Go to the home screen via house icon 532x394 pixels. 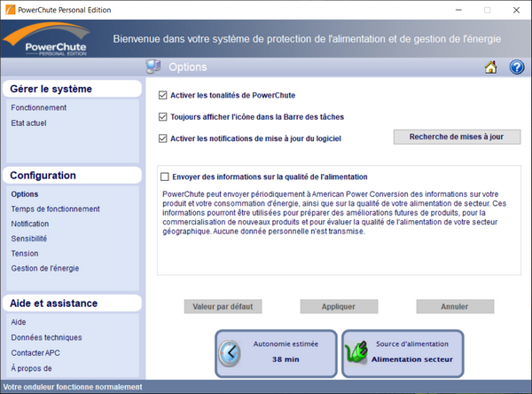pos(490,67)
